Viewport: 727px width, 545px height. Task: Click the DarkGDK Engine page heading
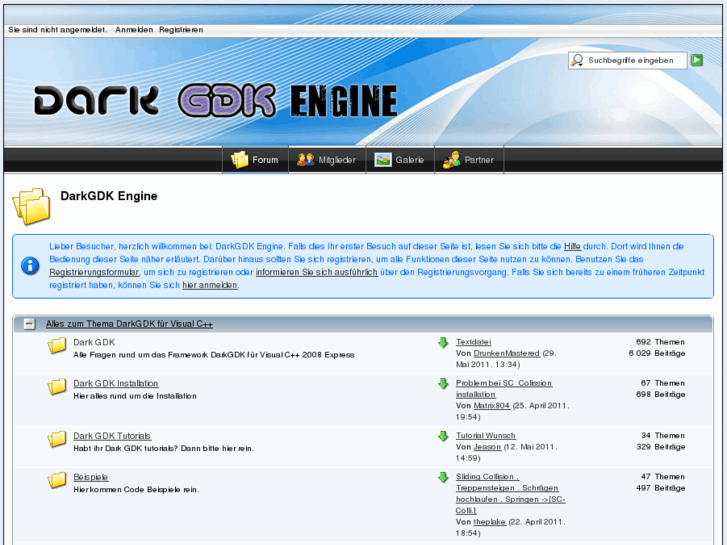click(x=109, y=196)
